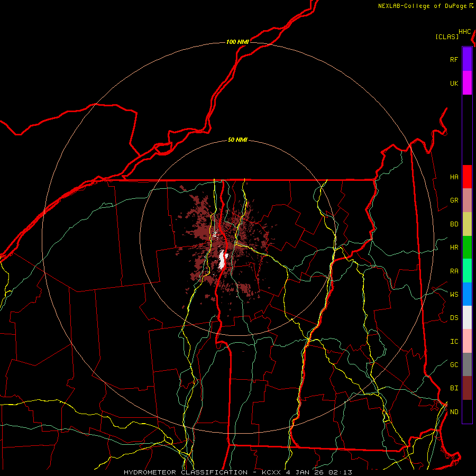The width and height of the screenshot is (476, 476).
Task: Click the 'ND' legend label
Action: (x=454, y=412)
